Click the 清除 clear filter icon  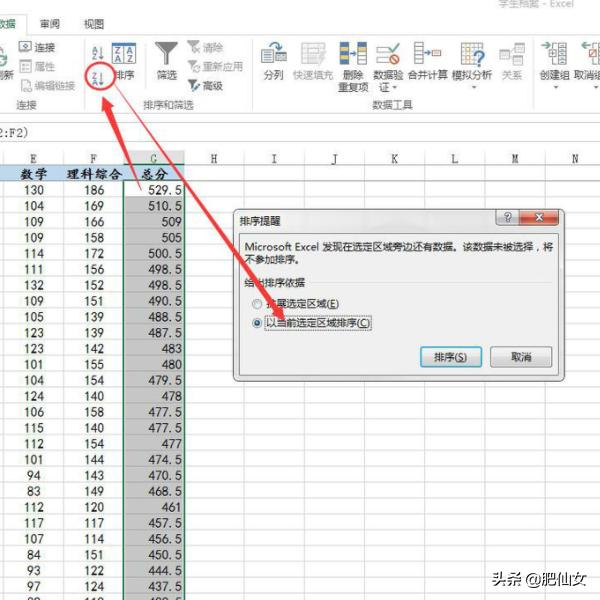(194, 47)
